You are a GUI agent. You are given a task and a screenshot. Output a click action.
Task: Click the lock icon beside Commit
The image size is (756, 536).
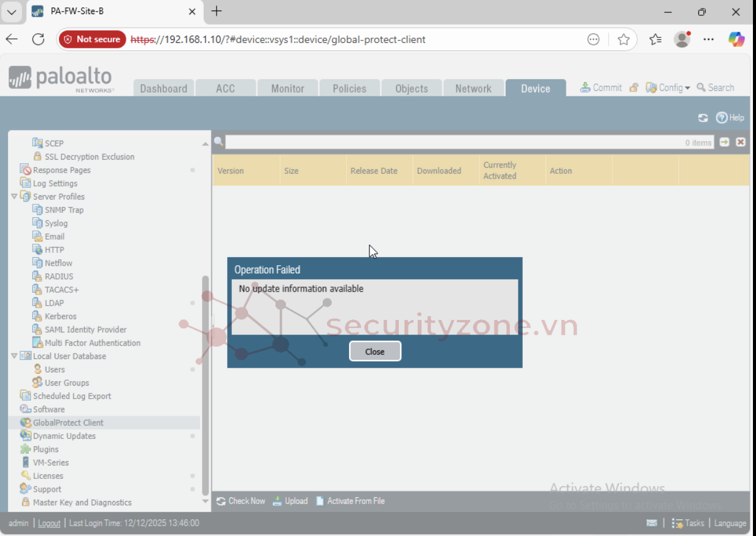634,88
